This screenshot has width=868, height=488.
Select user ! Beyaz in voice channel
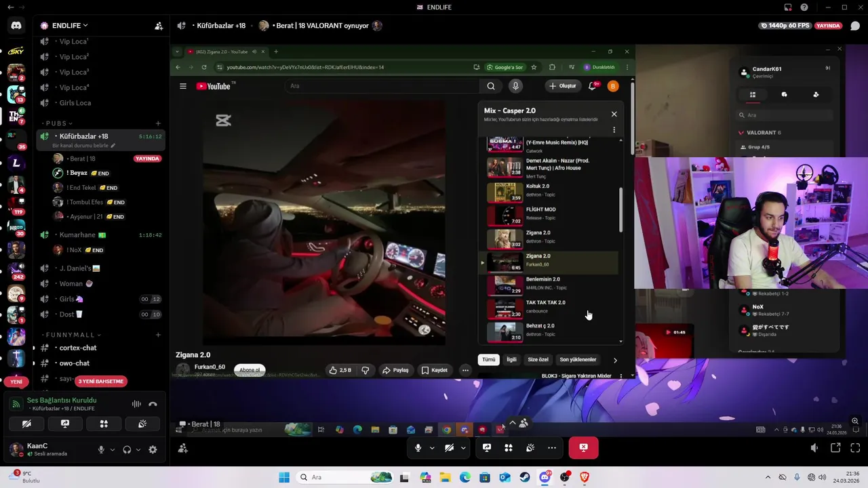coord(77,173)
